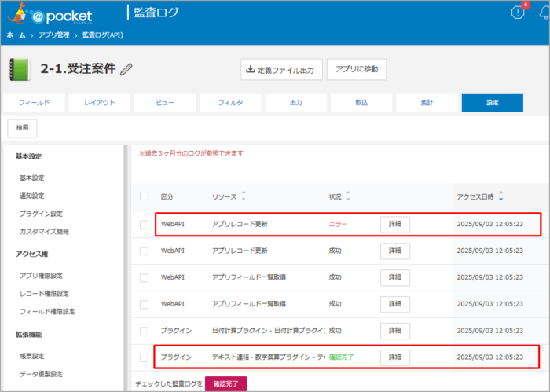This screenshot has width=550, height=392.
Task: Click 定義ファイル出力 button
Action: pyautogui.click(x=280, y=70)
